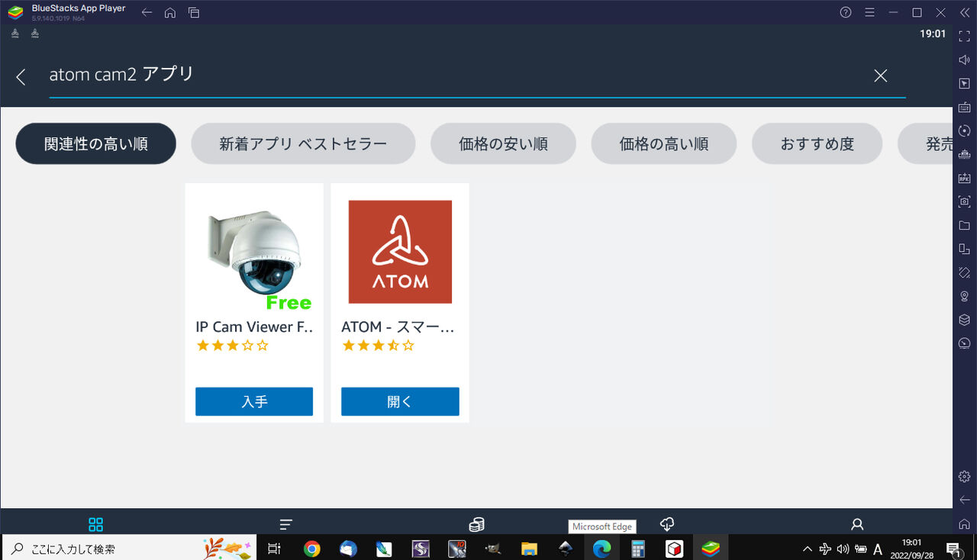Screen dimensions: 977x560
Task: Go back using the search bar chevron
Action: (21, 76)
